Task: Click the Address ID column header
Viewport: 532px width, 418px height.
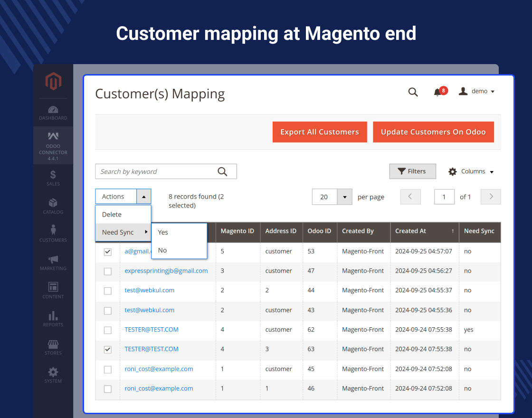Action: tap(281, 231)
